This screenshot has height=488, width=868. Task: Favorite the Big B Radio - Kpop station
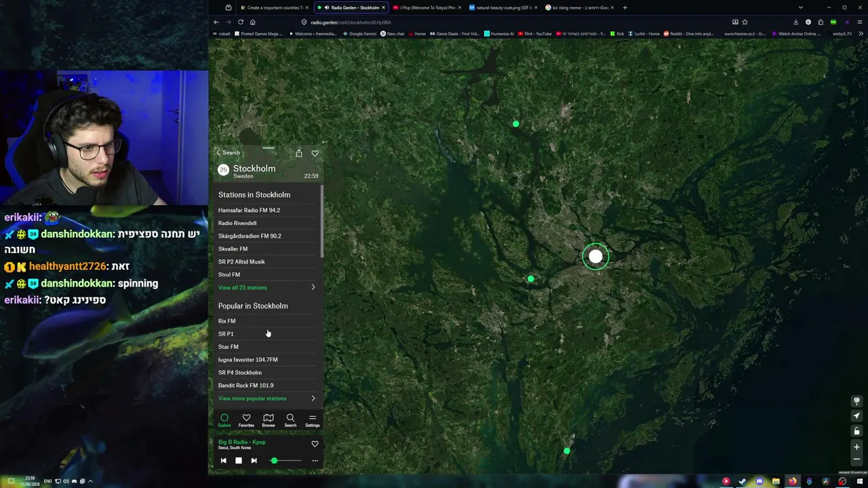coord(315,444)
